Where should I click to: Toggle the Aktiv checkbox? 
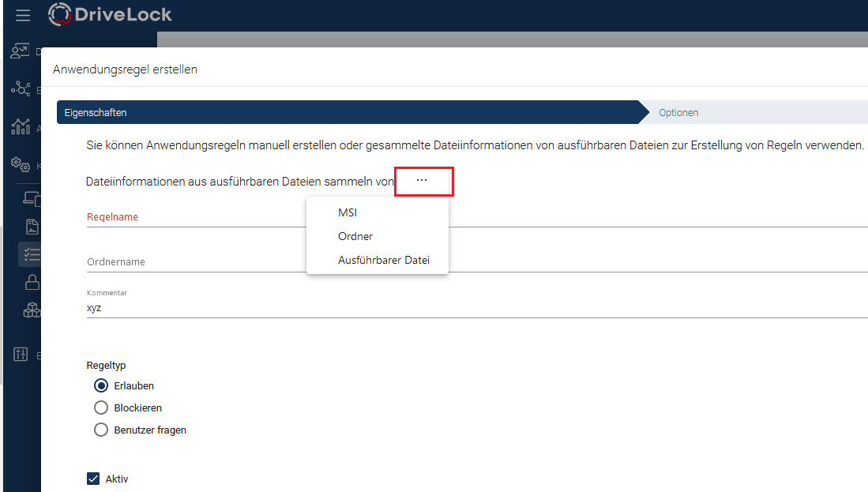[94, 479]
